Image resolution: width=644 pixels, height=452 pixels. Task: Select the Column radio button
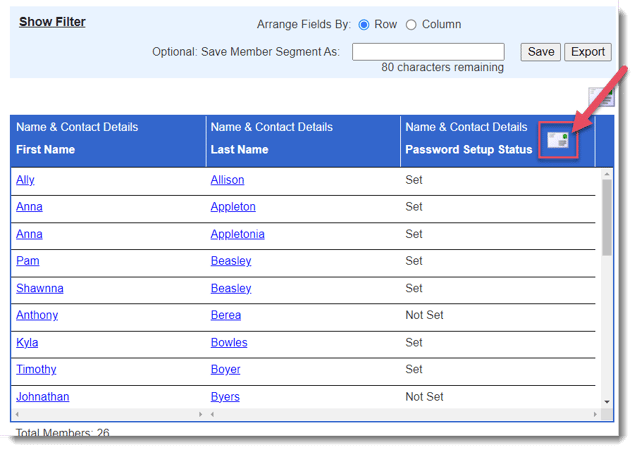[x=411, y=24]
